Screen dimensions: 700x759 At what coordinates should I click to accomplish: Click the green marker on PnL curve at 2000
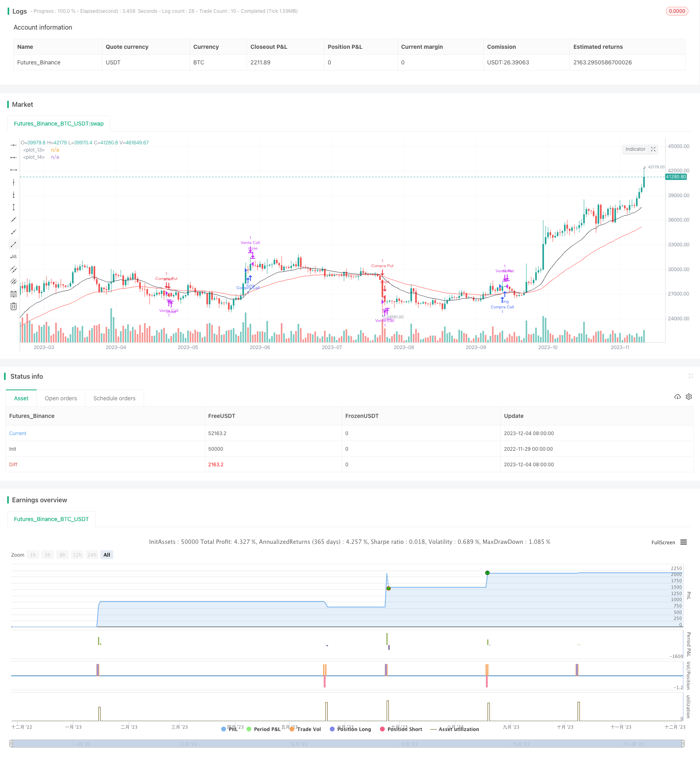tap(487, 573)
